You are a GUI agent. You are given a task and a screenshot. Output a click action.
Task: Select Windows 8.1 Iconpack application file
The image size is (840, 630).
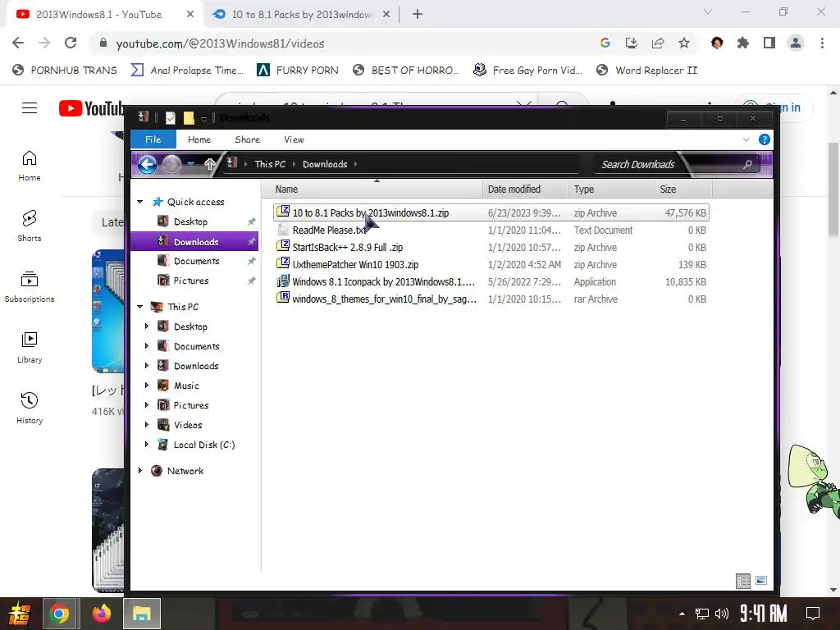(x=491, y=281)
